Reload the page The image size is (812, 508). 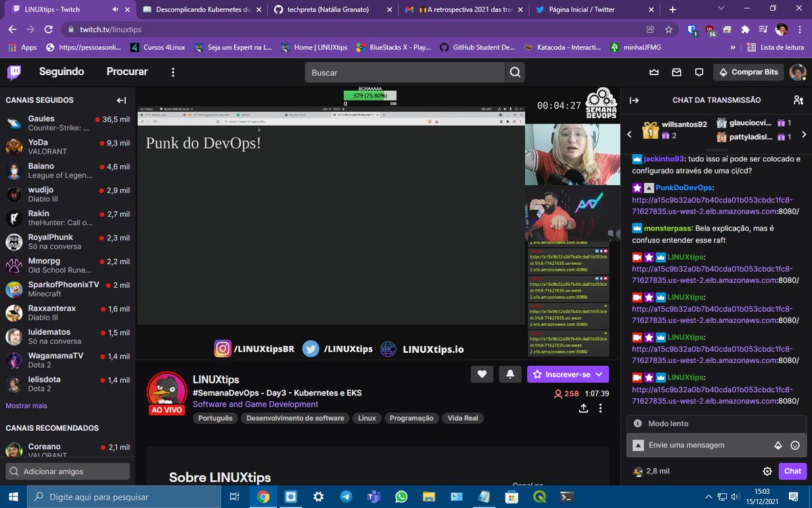[x=48, y=30]
